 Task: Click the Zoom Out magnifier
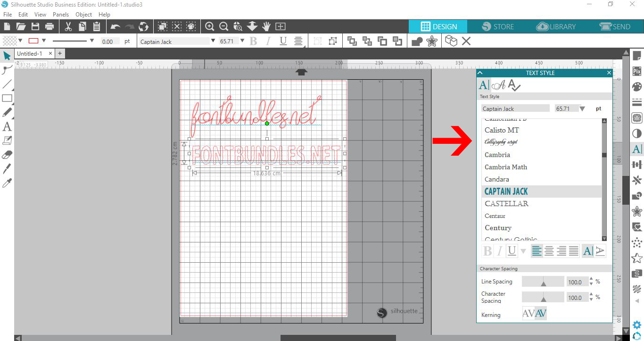point(224,26)
